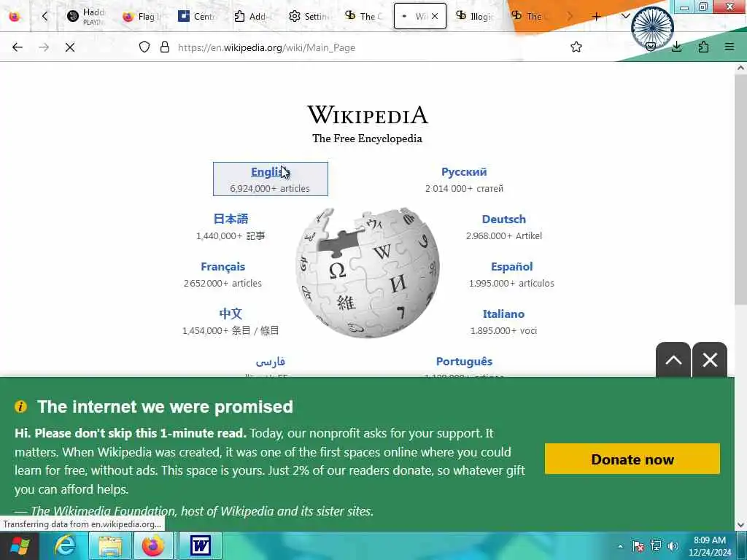Open the Extensions puzzle icon

point(703,47)
